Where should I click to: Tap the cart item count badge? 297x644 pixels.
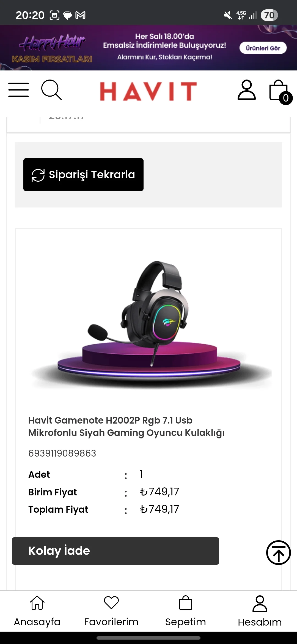(x=286, y=98)
